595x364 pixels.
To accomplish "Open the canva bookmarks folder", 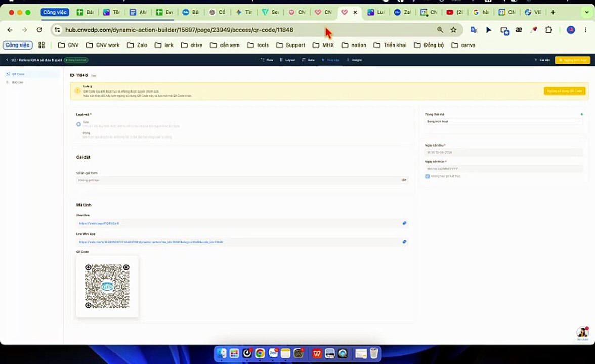I will 463,45.
